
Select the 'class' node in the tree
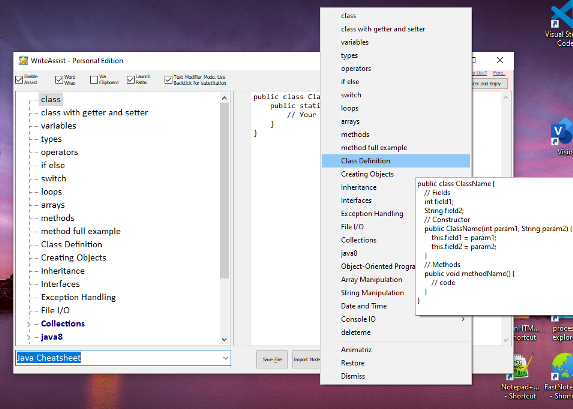(x=50, y=99)
